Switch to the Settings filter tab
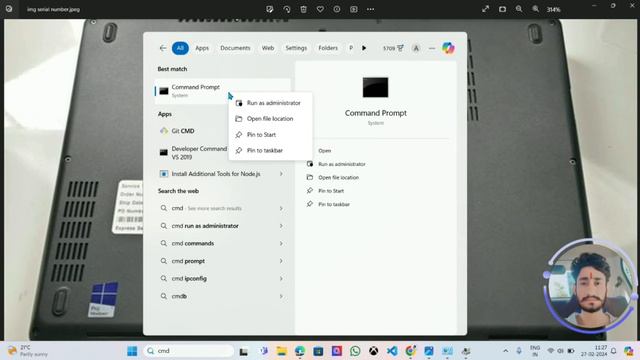Image resolution: width=640 pixels, height=360 pixels. coord(296,48)
